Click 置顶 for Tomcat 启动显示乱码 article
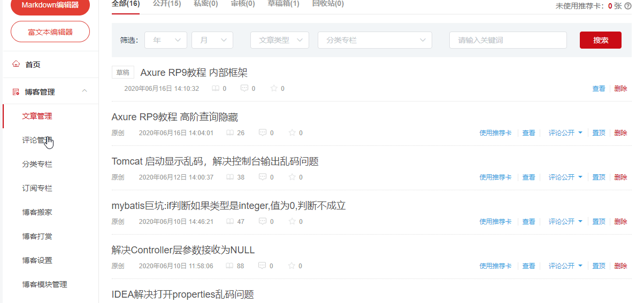Image resolution: width=644 pixels, height=303 pixels. pyautogui.click(x=599, y=177)
